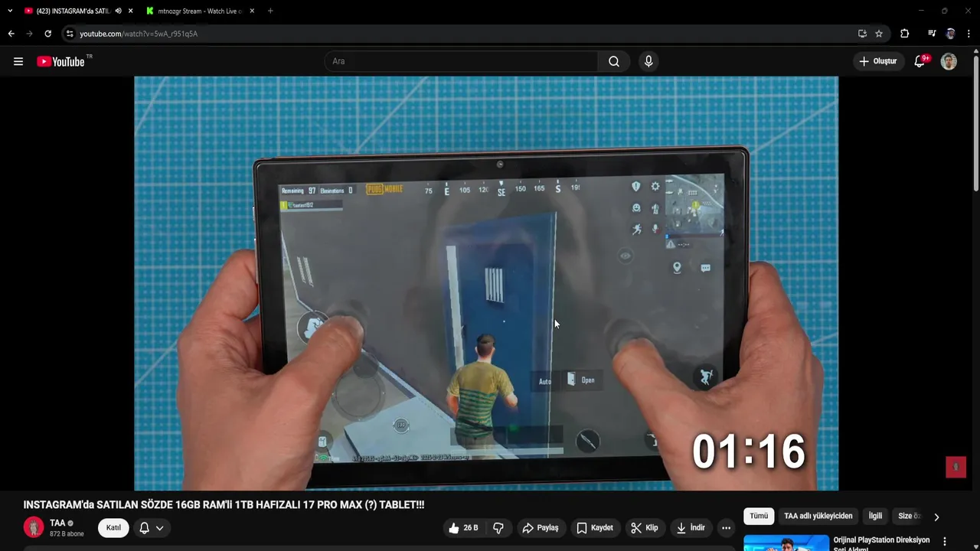Like the video with thumbs up
980x551 pixels.
tap(463, 528)
